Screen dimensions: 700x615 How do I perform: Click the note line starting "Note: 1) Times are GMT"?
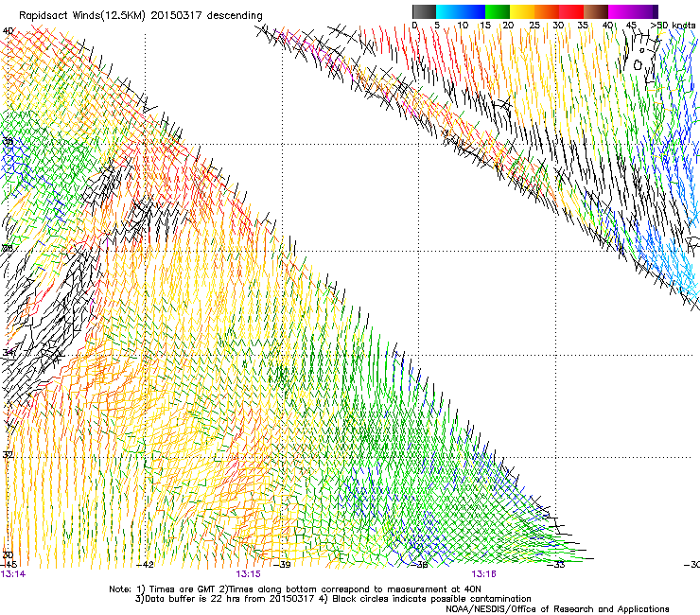coord(295,589)
